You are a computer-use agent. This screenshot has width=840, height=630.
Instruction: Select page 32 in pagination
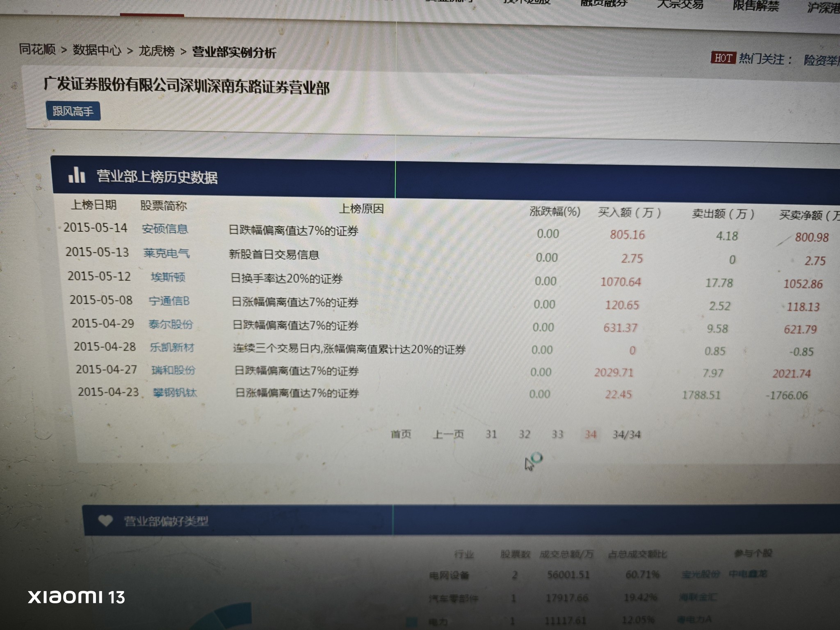point(525,434)
